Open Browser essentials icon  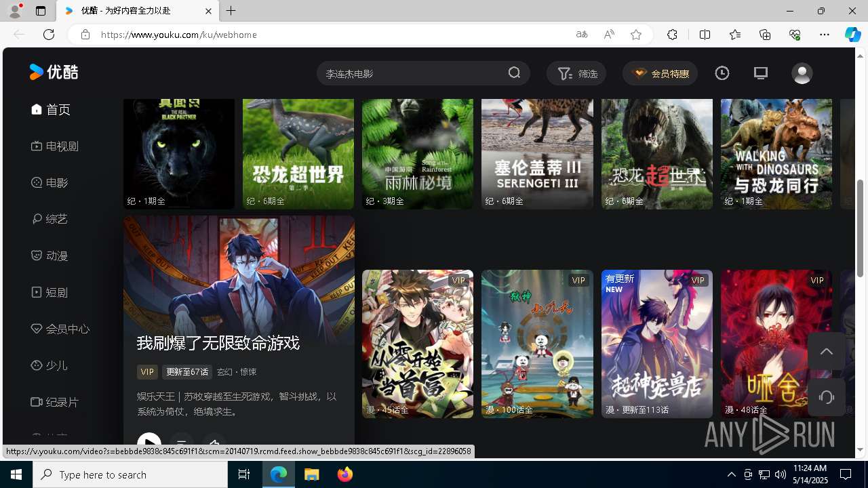coord(795,35)
